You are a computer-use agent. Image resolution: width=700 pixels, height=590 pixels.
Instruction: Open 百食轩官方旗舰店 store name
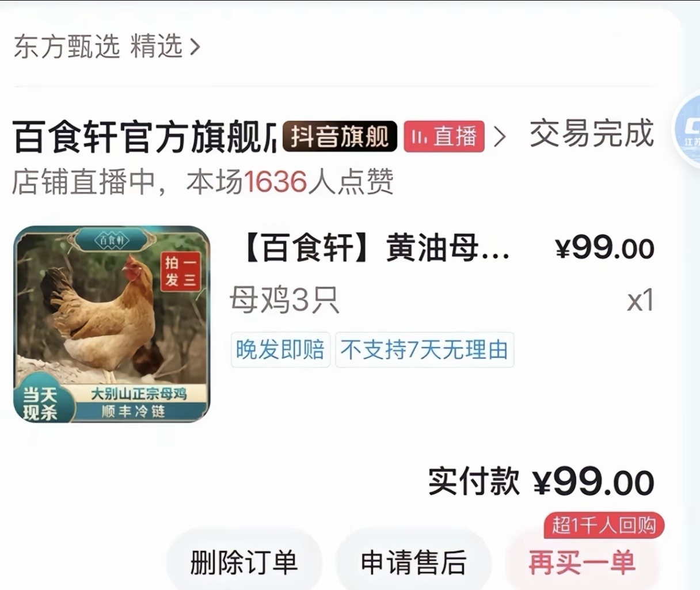(x=144, y=136)
